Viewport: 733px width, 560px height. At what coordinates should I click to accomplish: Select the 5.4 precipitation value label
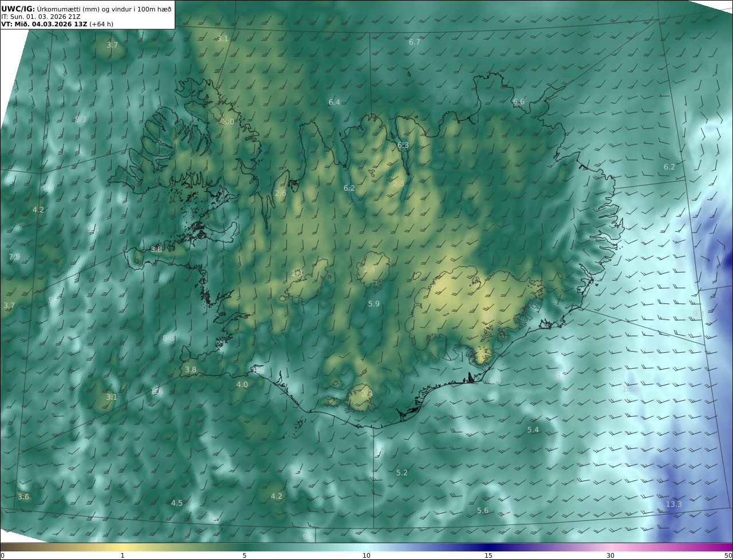(533, 430)
